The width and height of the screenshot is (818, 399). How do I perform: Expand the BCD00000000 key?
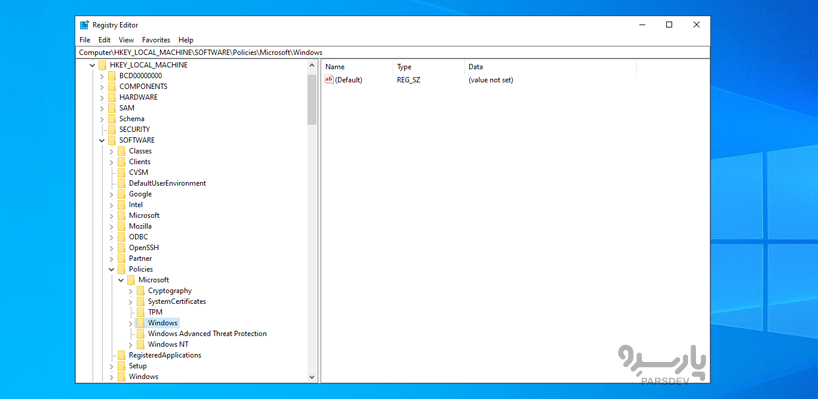click(102, 76)
